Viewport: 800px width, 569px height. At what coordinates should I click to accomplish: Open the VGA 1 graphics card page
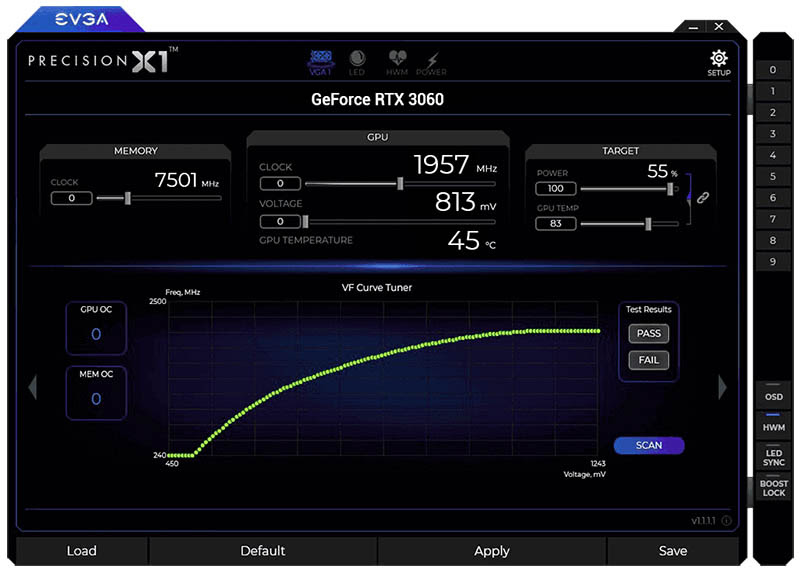click(x=320, y=63)
